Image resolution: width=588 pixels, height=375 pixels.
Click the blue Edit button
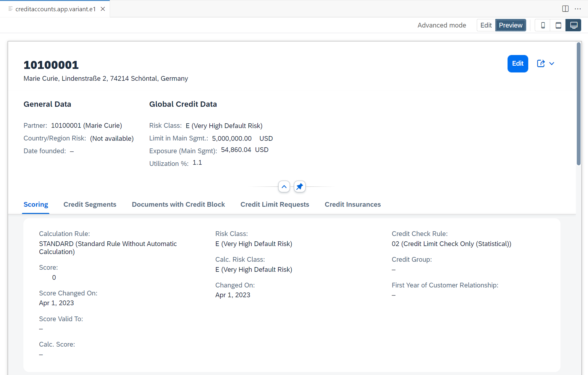click(518, 64)
